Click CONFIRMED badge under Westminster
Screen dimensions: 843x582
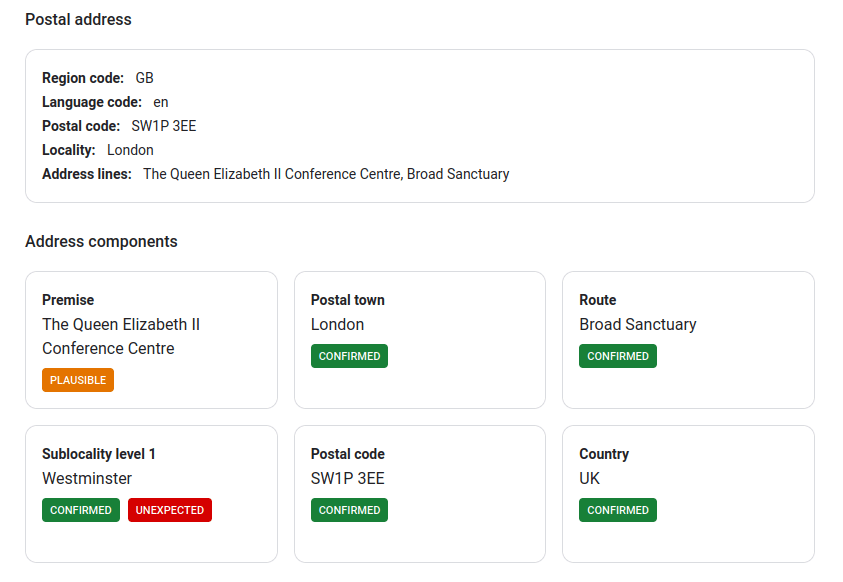point(81,510)
